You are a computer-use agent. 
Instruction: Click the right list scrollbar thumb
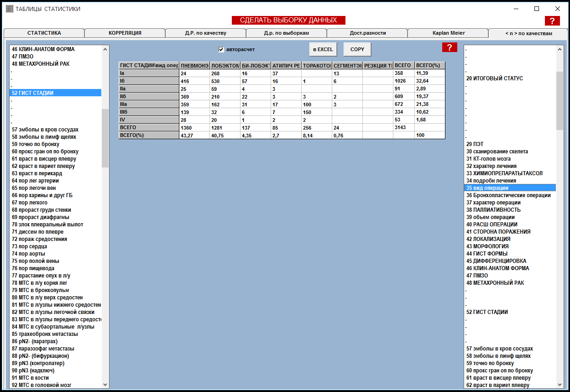click(x=560, y=100)
